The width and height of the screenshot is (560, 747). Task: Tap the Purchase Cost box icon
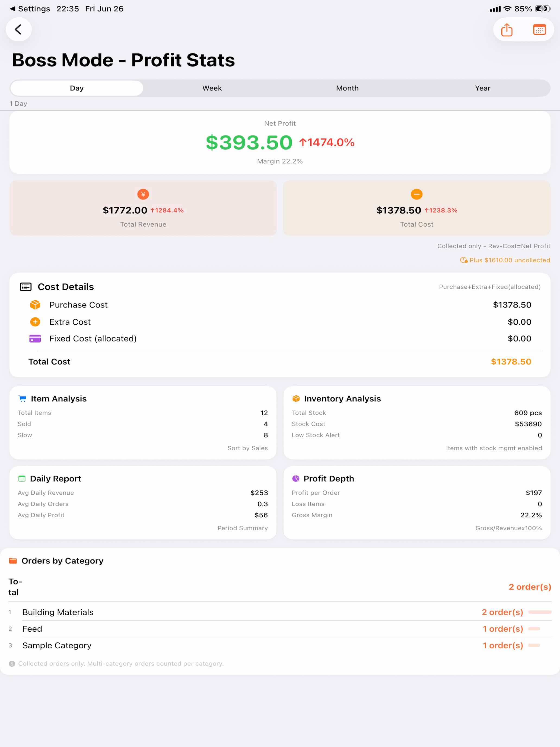click(x=35, y=305)
